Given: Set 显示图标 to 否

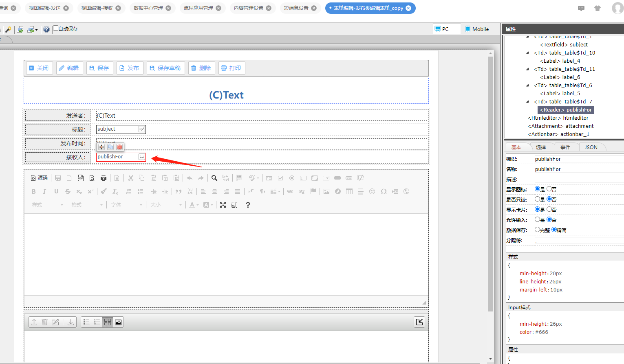Looking at the screenshot, I should (x=549, y=189).
